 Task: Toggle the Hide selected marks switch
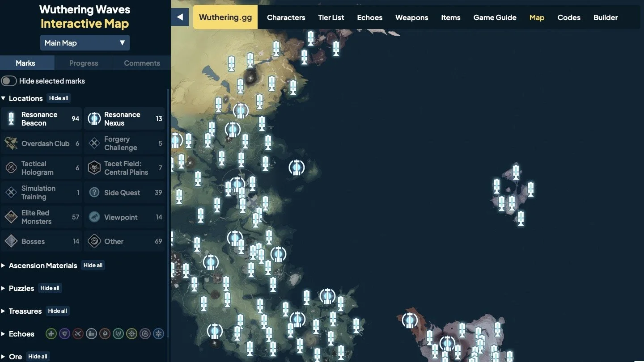click(9, 81)
